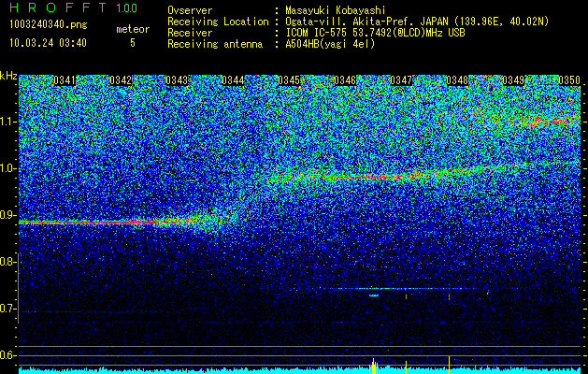This screenshot has width=588, height=374.
Task: Click receiver ICOM IC-575 53.7492 MHz text
Action: 375,33
